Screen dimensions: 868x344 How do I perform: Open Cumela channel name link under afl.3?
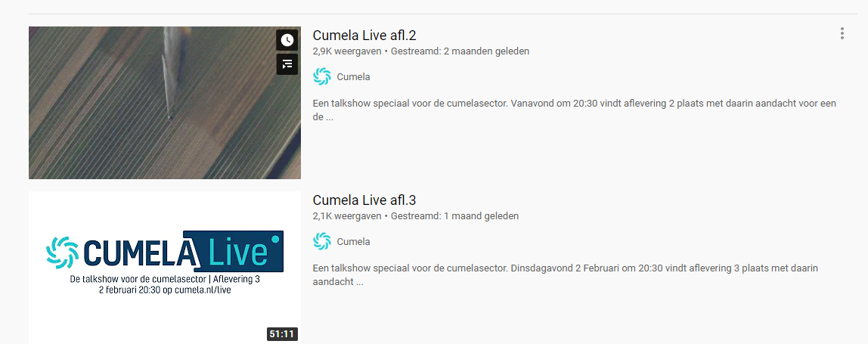(x=353, y=241)
